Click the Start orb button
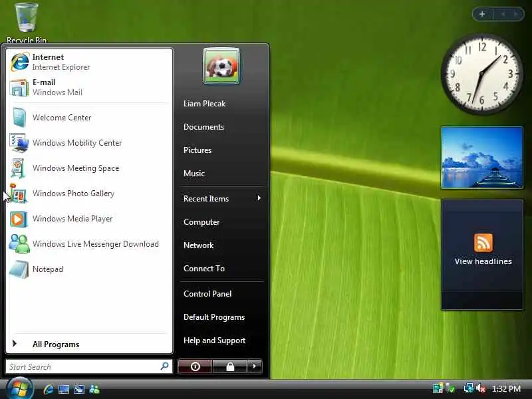The width and height of the screenshot is (532, 399). point(19,388)
